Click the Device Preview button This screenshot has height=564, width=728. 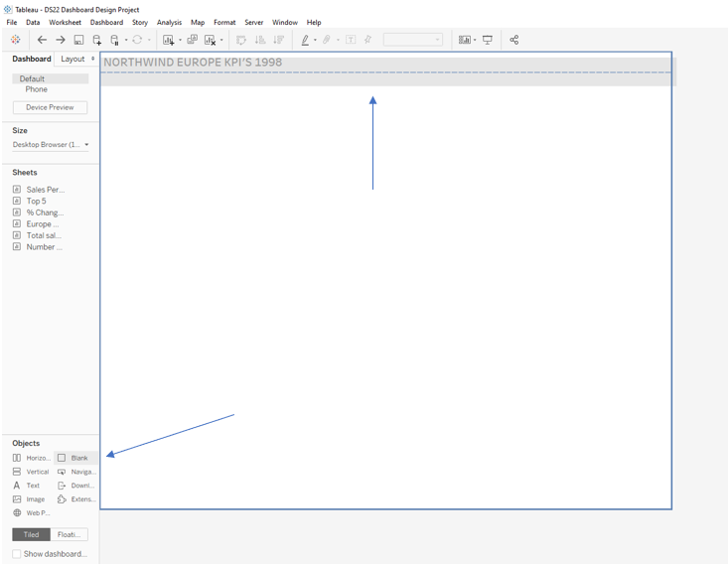50,107
